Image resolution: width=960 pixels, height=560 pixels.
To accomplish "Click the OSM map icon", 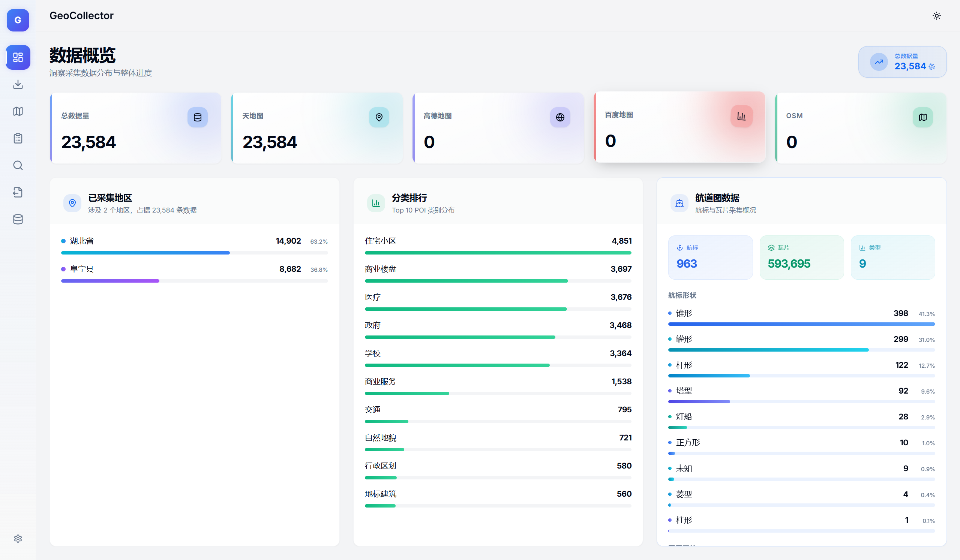I will pos(922,117).
